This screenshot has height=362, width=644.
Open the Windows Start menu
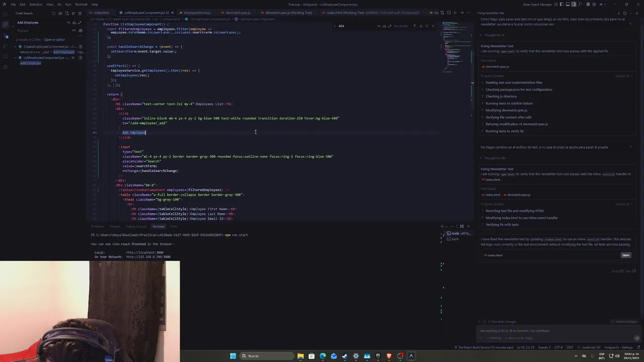233,356
